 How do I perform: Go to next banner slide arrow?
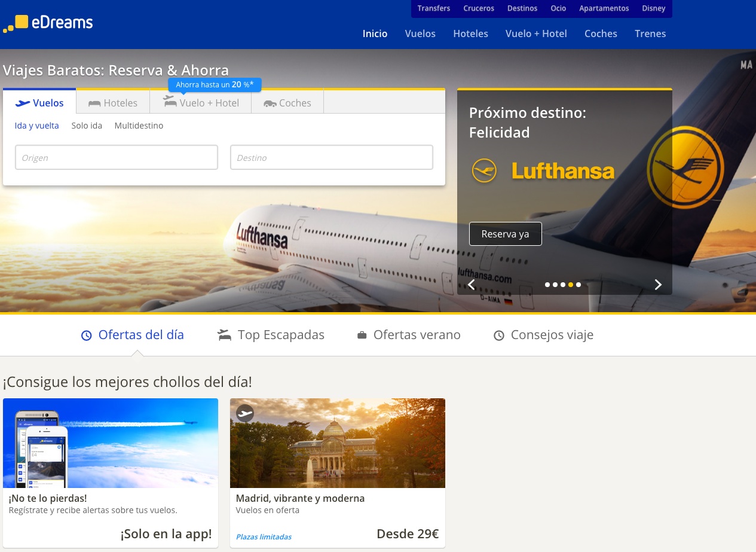[x=658, y=285]
